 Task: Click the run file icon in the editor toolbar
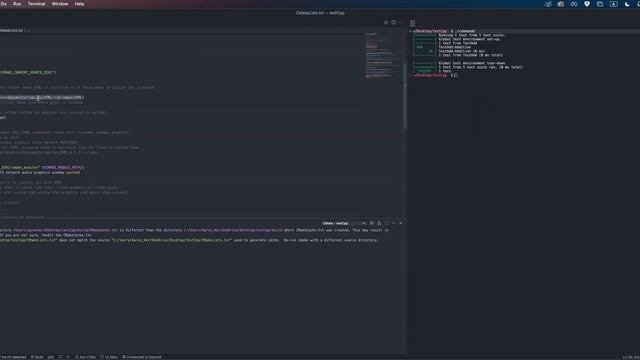(x=386, y=22)
